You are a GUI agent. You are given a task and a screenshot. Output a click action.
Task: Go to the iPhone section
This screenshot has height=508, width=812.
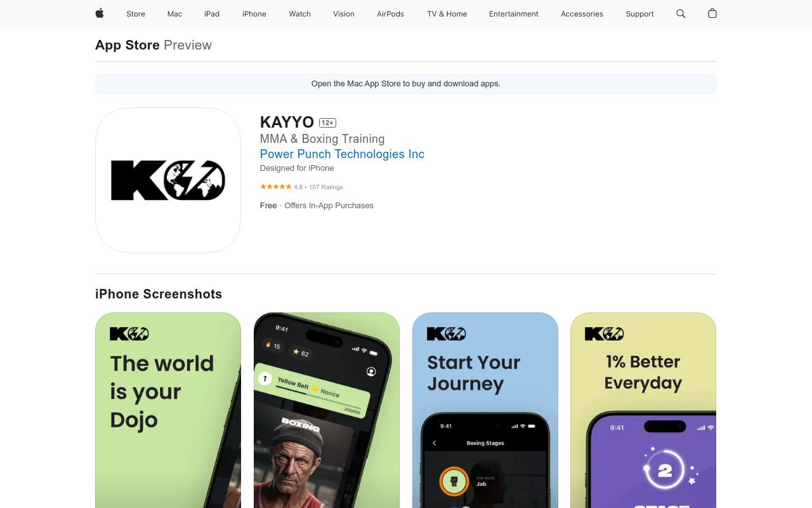tap(254, 14)
